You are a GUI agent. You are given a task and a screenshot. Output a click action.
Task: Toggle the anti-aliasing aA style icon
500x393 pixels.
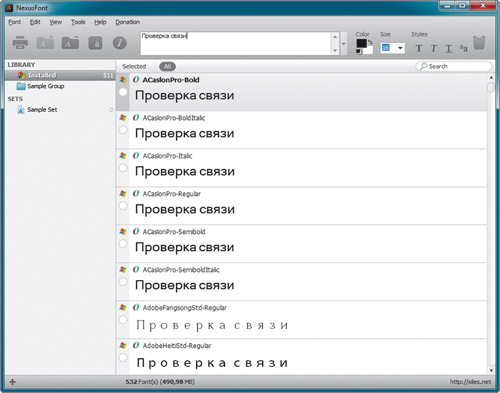tap(463, 48)
